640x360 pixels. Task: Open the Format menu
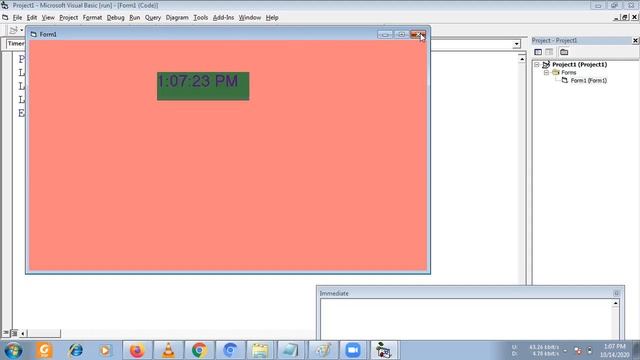point(92,18)
